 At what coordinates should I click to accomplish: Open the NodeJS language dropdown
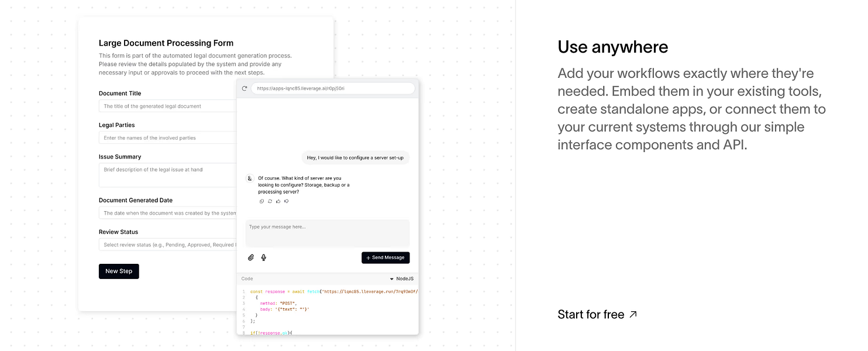402,279
